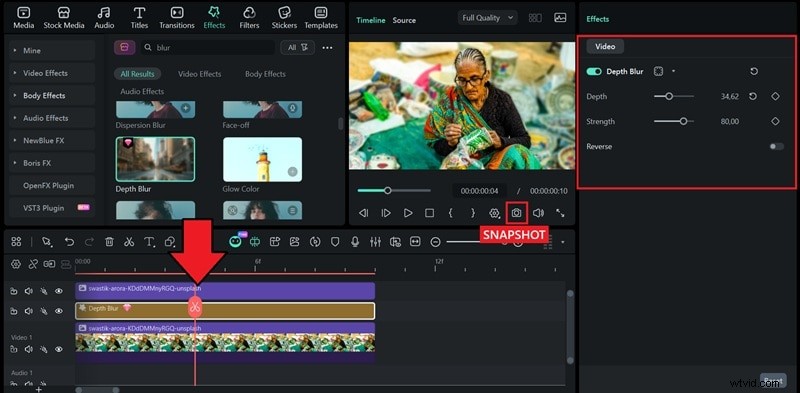Image resolution: width=800 pixels, height=393 pixels.
Task: Reset the Depth parameter value
Action: pos(754,96)
